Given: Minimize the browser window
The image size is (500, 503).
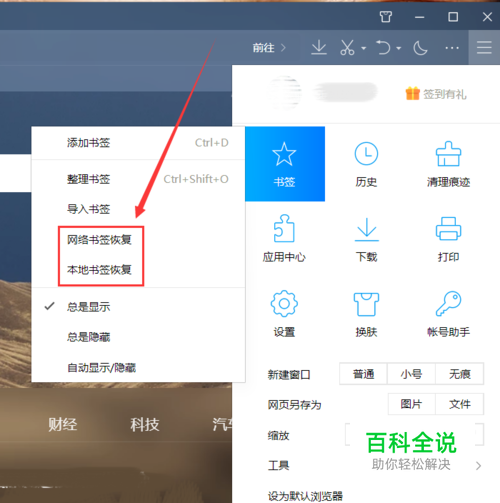Looking at the screenshot, I should tap(419, 17).
